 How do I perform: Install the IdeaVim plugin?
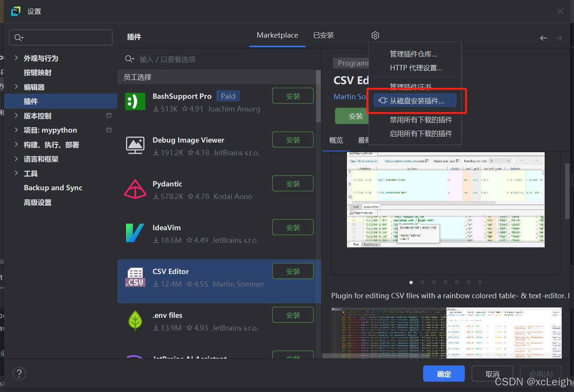tap(293, 228)
